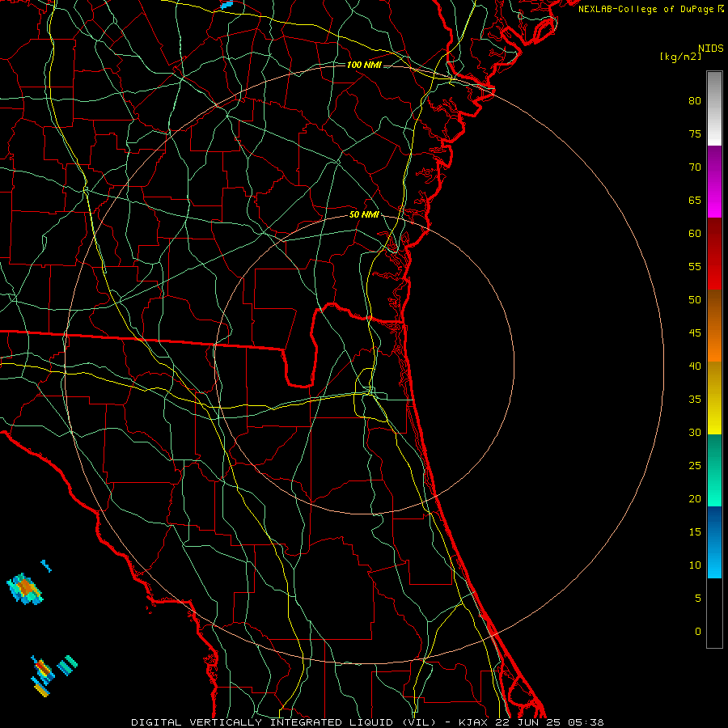Screen dimensions: 728x728
Task: Click the 15 value on the scale
Action: tap(695, 532)
